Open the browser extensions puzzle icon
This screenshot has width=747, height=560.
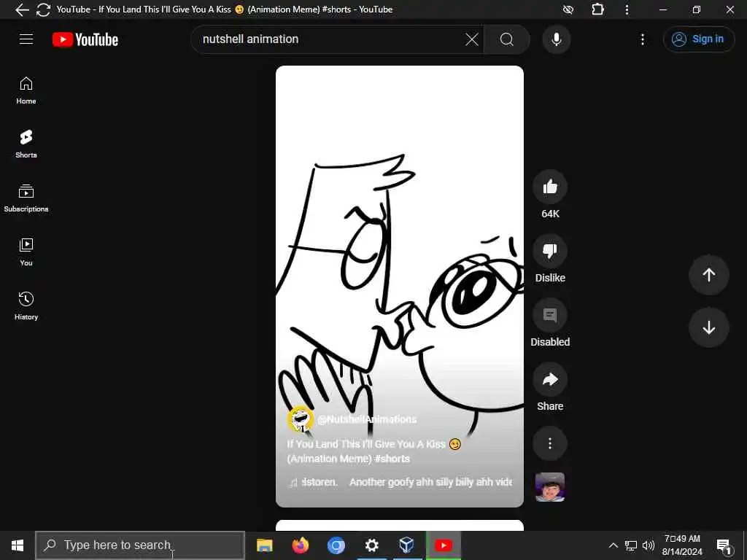click(597, 9)
